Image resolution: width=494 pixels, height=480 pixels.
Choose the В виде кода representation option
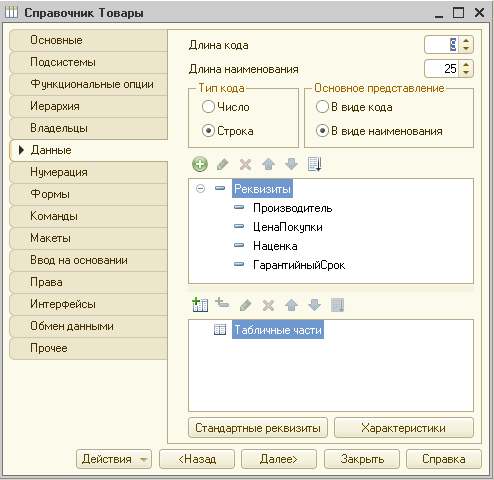pos(322,107)
